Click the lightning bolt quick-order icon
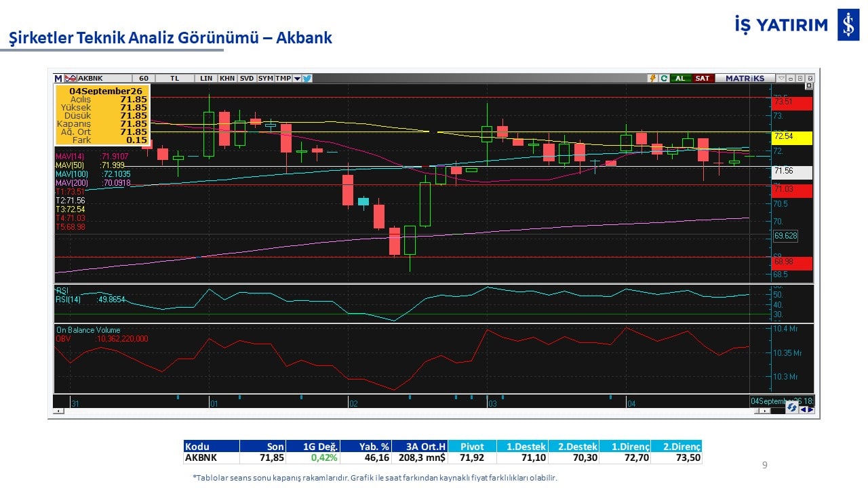 653,79
